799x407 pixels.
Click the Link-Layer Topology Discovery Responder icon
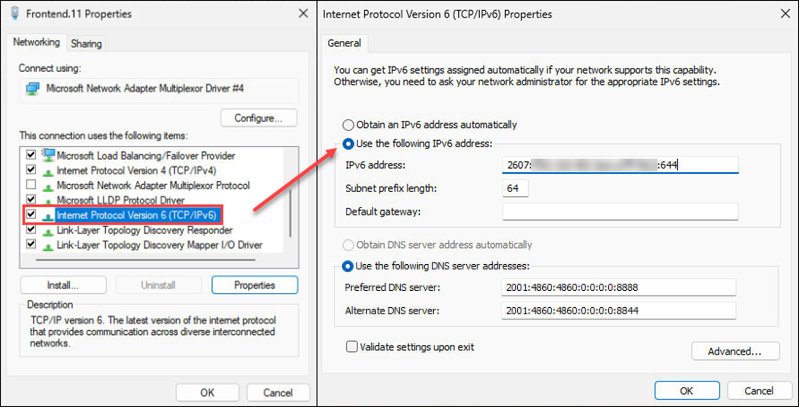pos(48,231)
